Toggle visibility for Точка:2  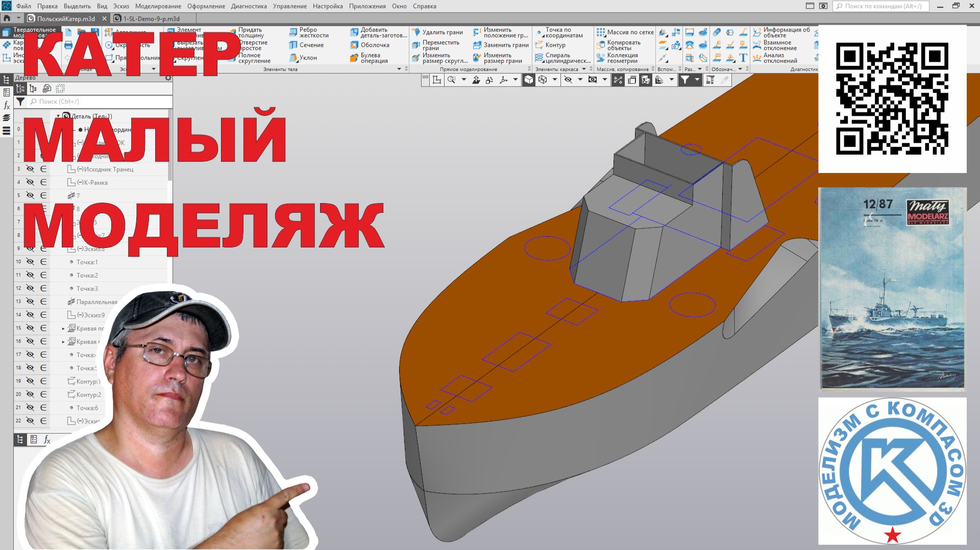(30, 275)
